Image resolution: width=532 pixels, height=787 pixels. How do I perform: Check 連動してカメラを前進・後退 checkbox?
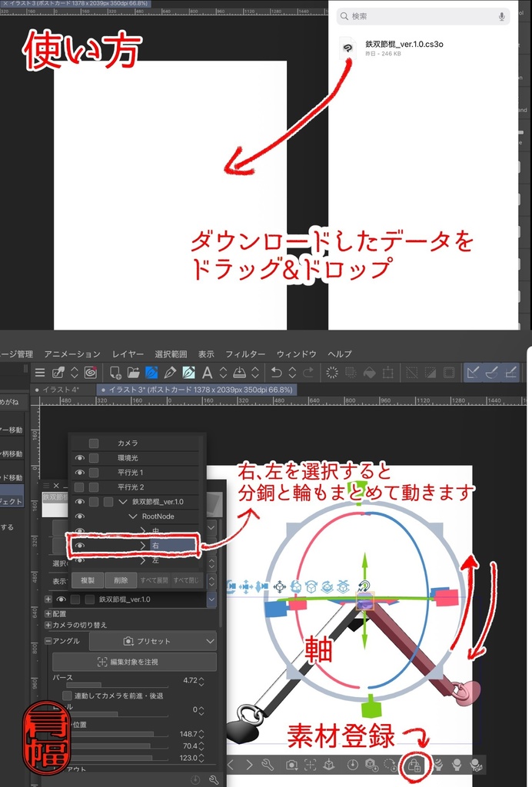pos(67,696)
